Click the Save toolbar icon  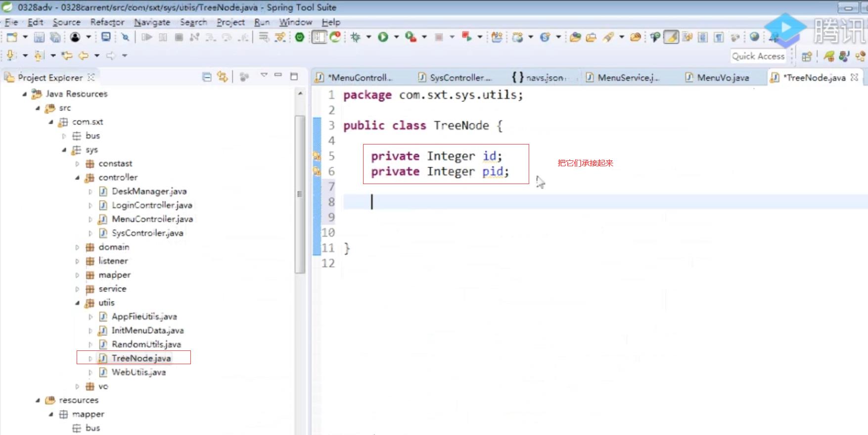39,37
